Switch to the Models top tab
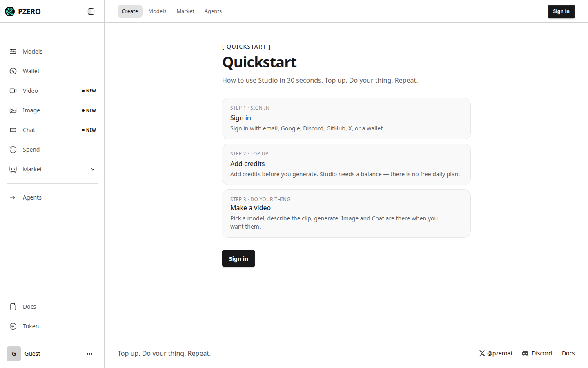The width and height of the screenshot is (588, 368). pos(157,11)
